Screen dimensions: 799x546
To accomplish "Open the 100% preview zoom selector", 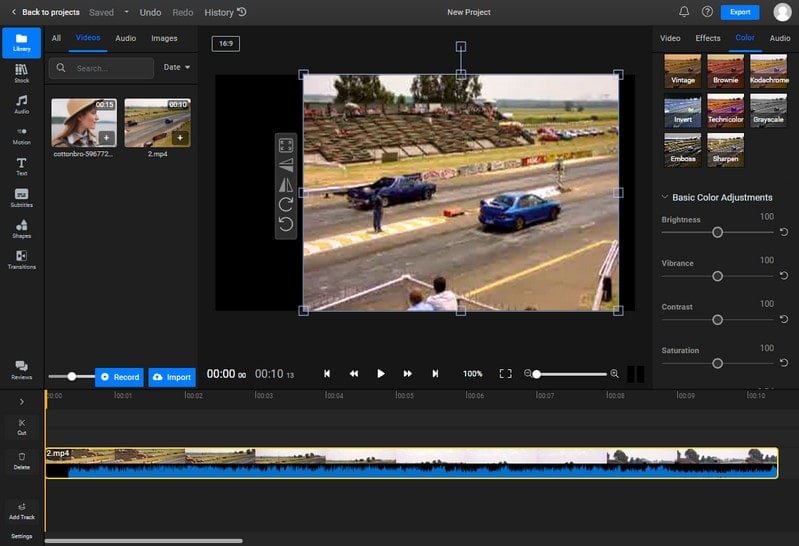I will pyautogui.click(x=472, y=374).
